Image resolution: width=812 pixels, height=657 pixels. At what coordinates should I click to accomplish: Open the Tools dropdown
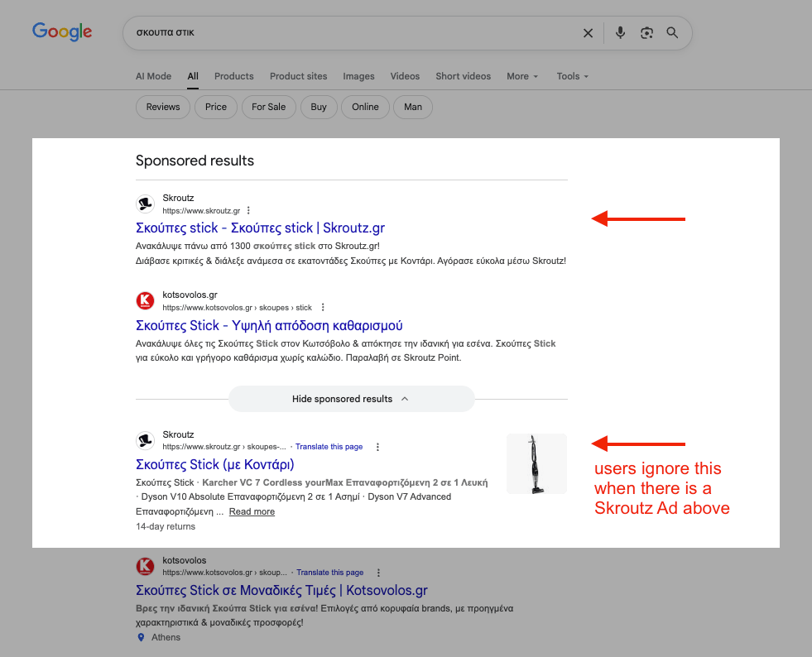573,76
